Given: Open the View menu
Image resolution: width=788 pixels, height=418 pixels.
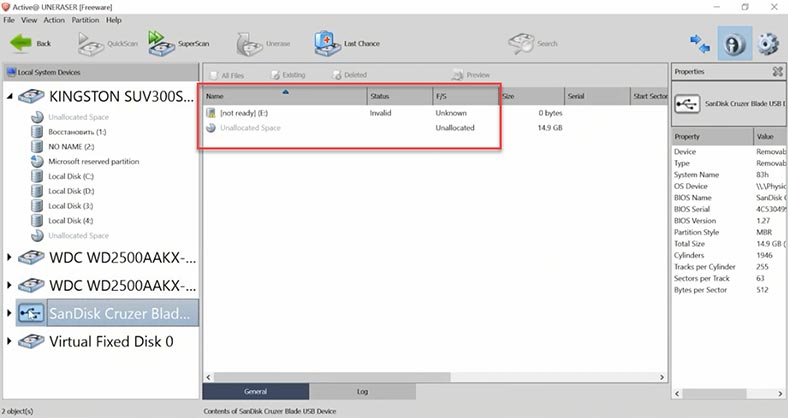Looking at the screenshot, I should [29, 20].
